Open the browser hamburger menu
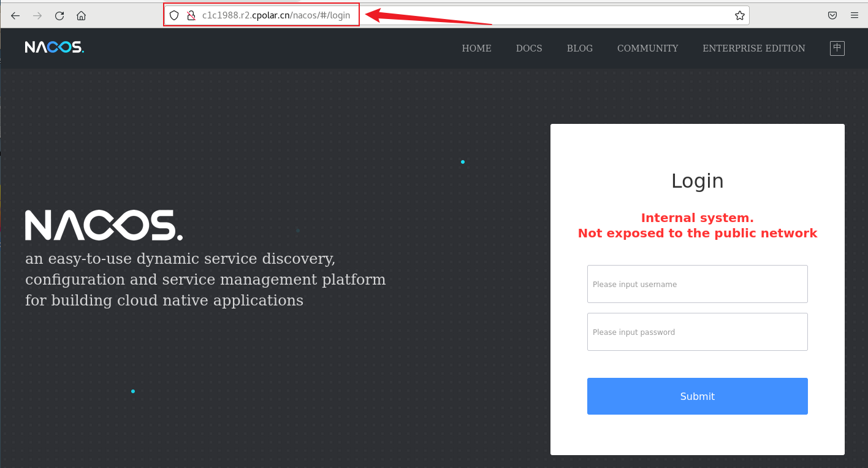Image resolution: width=868 pixels, height=468 pixels. (x=855, y=16)
